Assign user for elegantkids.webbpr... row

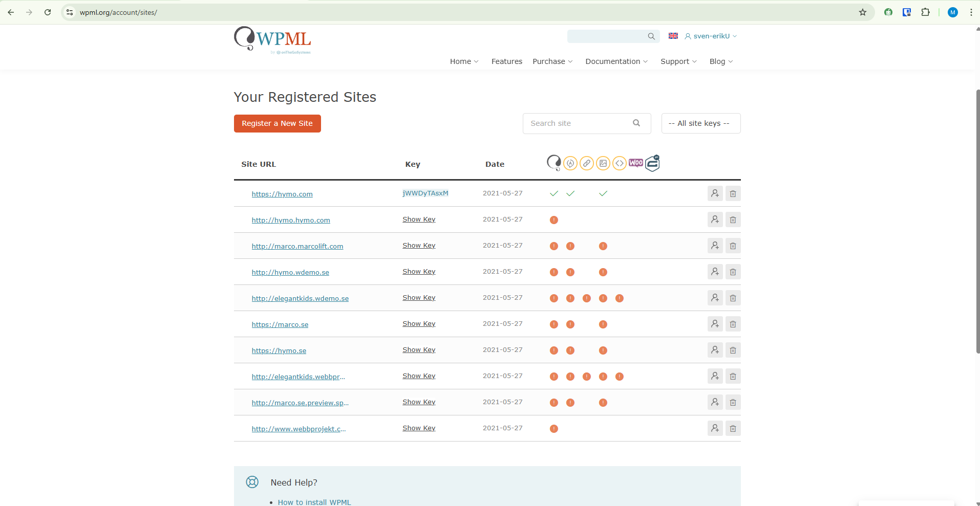[715, 376]
